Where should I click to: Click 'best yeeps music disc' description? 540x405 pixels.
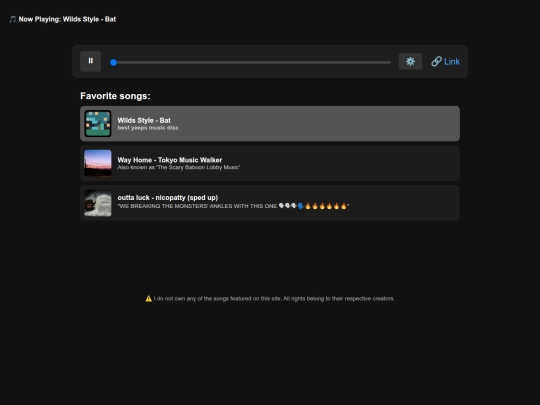[148, 128]
